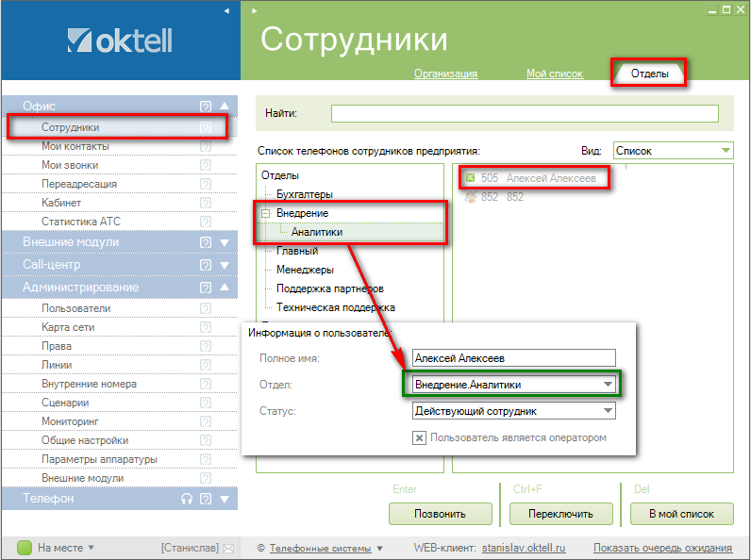Click help icon next to Мои контакты
The image size is (751, 560).
click(x=205, y=146)
